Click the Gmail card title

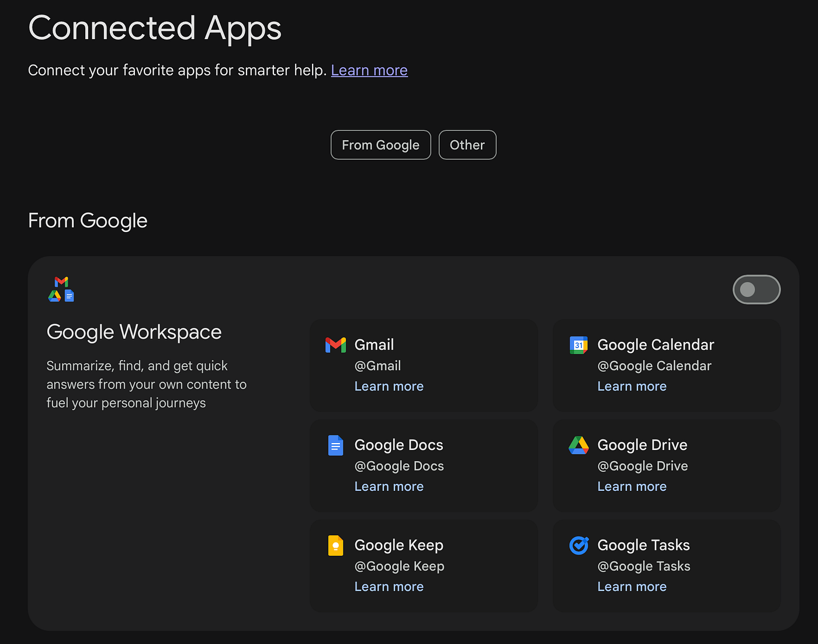tap(375, 345)
